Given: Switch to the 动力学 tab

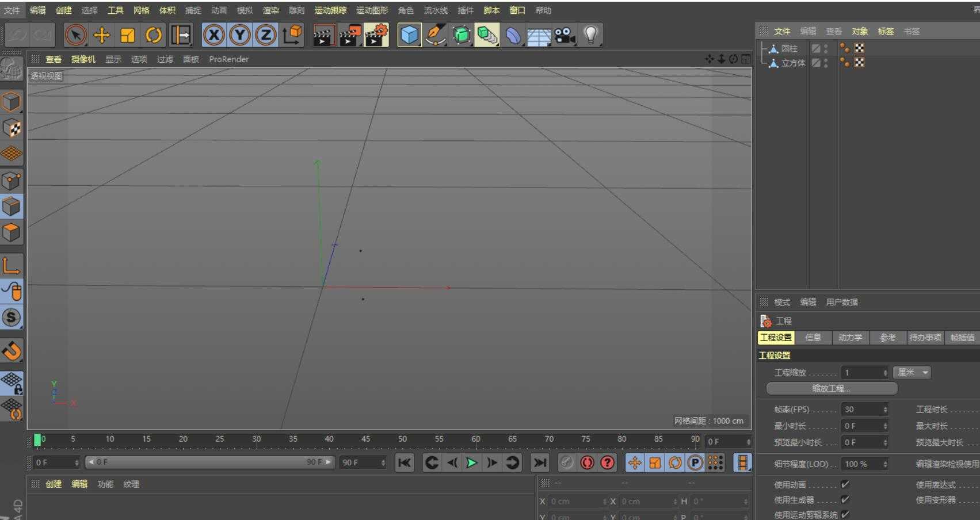Looking at the screenshot, I should (850, 338).
